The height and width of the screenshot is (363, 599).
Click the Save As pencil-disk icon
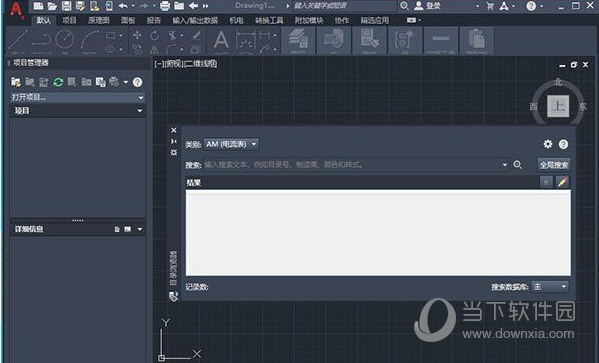[x=81, y=6]
